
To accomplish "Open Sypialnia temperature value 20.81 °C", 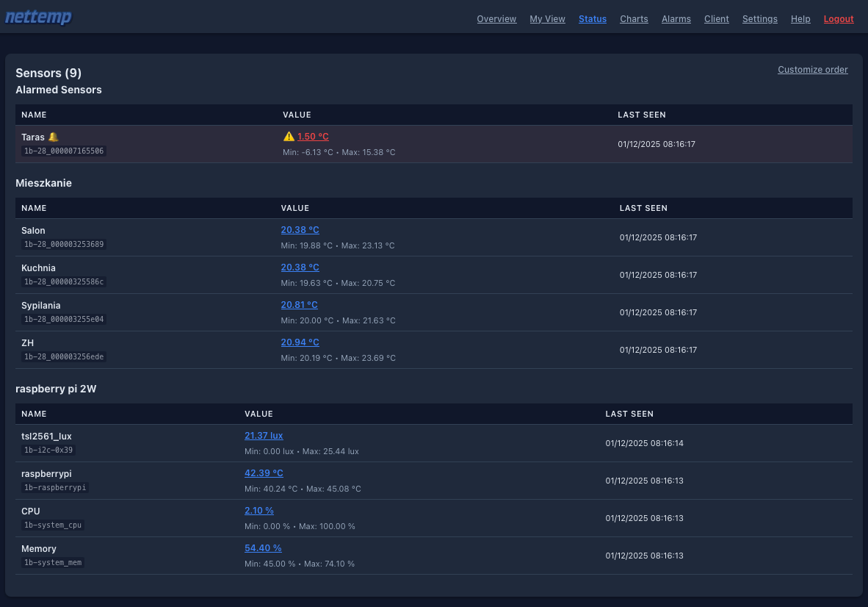I will point(299,305).
